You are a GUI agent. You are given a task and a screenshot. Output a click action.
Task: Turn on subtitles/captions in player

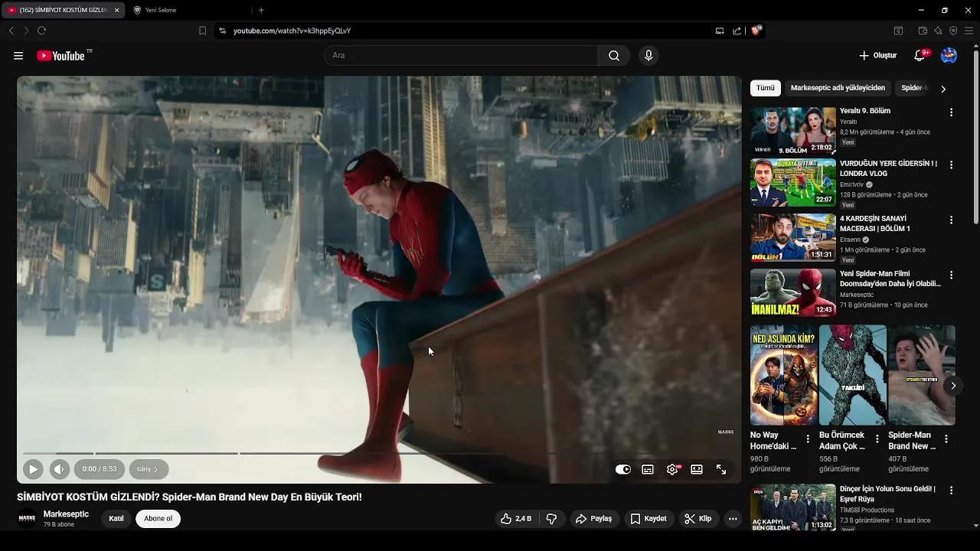click(648, 470)
